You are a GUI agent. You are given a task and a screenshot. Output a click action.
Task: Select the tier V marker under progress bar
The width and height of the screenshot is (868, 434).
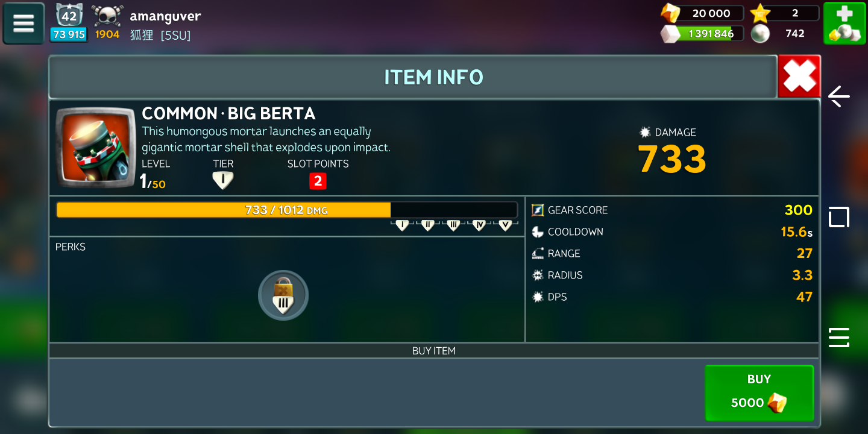tap(505, 225)
